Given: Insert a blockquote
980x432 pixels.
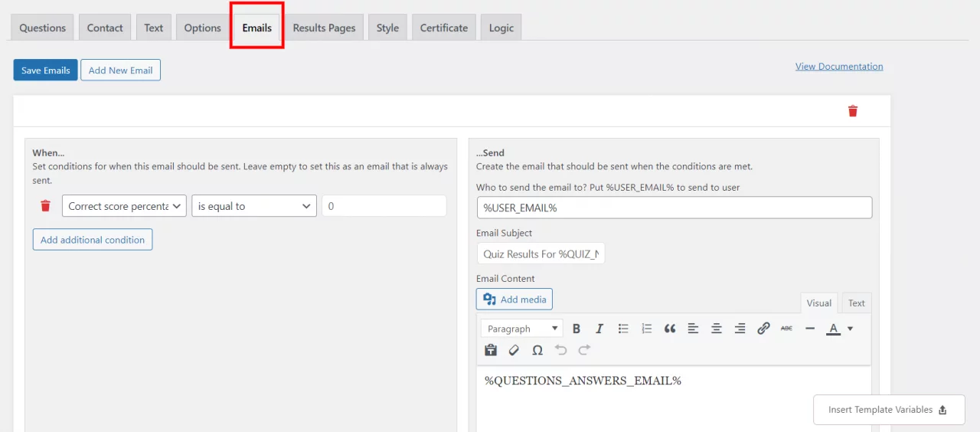Looking at the screenshot, I should pos(670,329).
